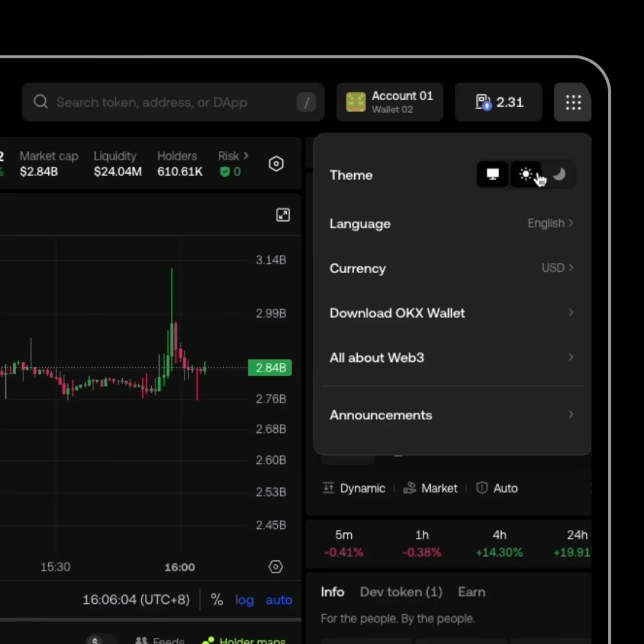Click the Account 01 avatar icon

pos(356,102)
